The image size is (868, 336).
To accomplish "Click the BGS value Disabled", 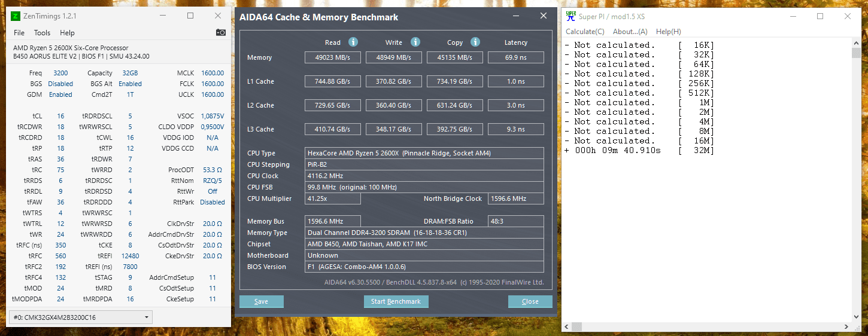I will point(60,84).
